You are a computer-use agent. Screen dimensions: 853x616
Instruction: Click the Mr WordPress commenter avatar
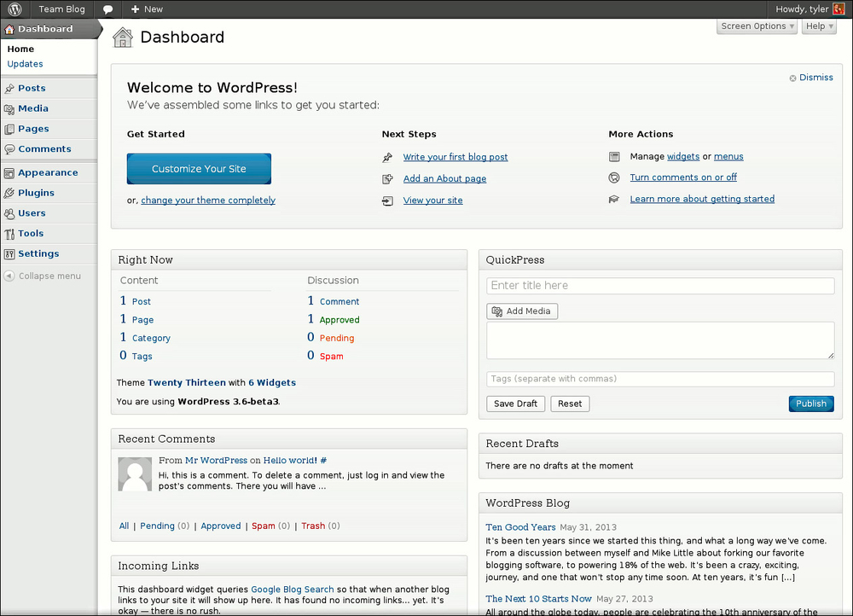coord(135,474)
